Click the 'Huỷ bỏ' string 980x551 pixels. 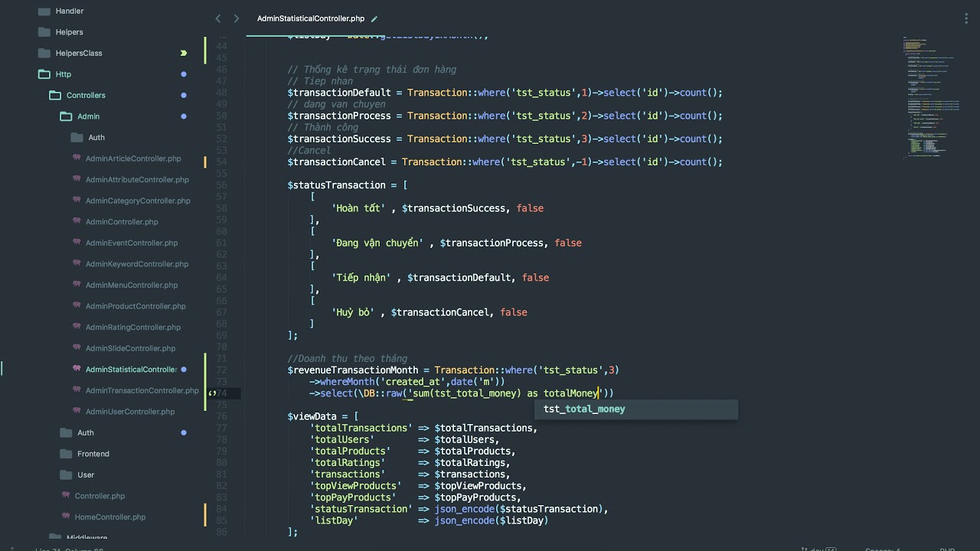click(353, 312)
